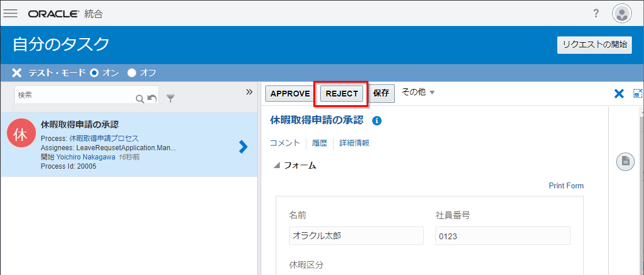Viewport: 644px width, 275px height.
Task: Expand the その他 dropdown menu
Action: click(418, 92)
